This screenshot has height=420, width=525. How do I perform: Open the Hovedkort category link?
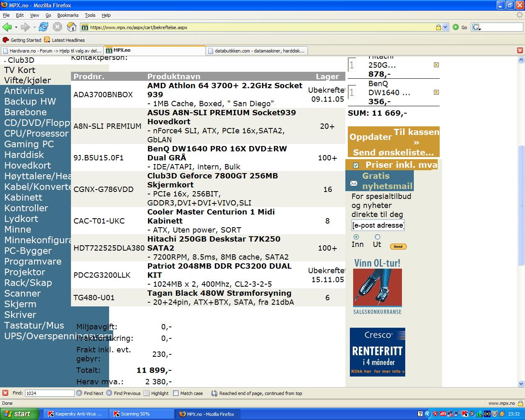pyautogui.click(x=27, y=165)
